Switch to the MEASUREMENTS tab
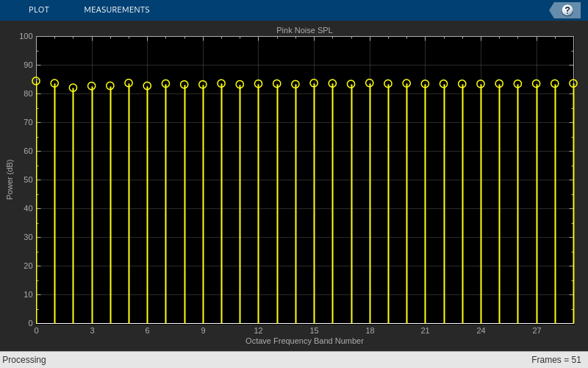This screenshot has width=588, height=368. (117, 10)
